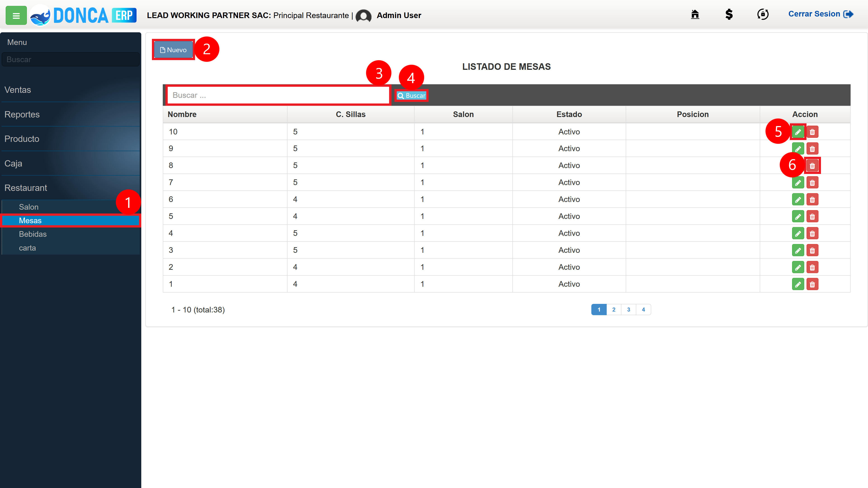This screenshot has width=868, height=488.
Task: Delete table 6 with trash icon
Action: tap(812, 199)
